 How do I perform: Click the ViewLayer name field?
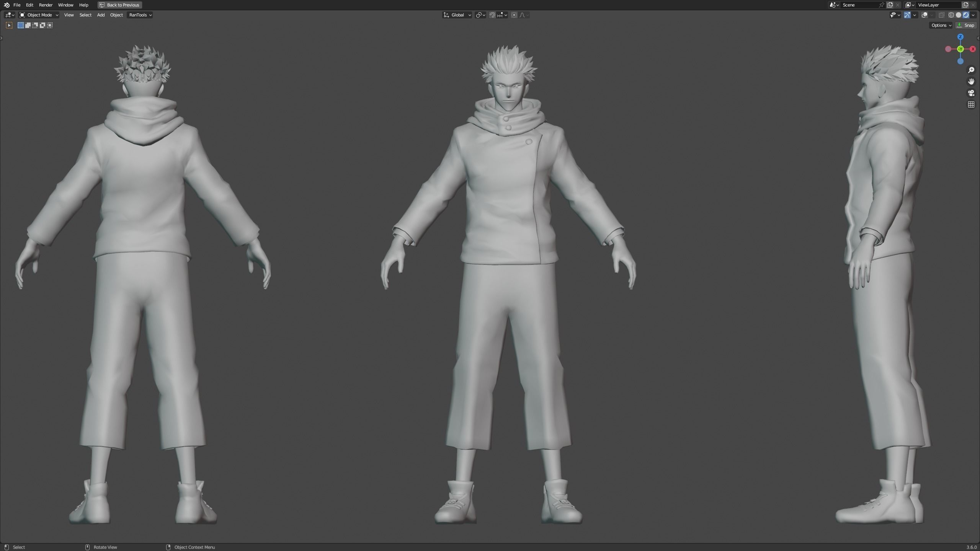coord(939,5)
